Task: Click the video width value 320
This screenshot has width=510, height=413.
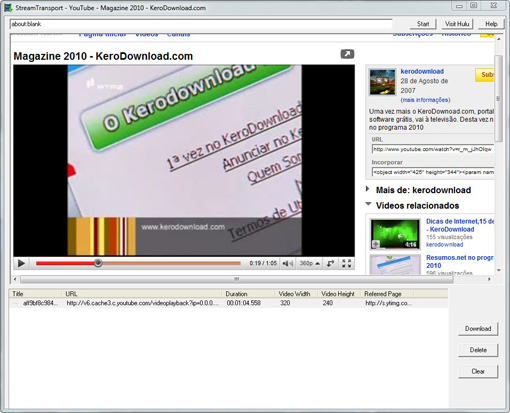Action: tap(285, 303)
